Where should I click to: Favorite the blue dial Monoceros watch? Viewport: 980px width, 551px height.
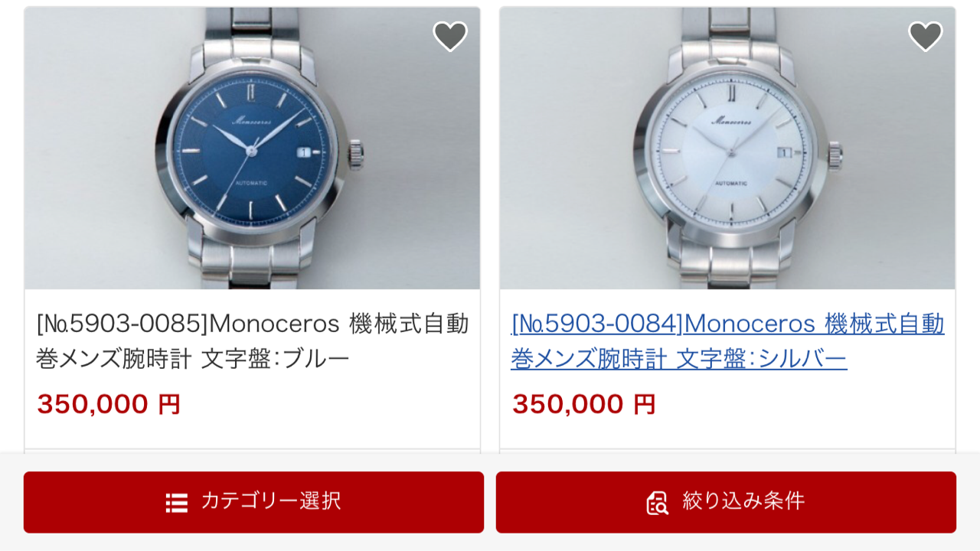point(450,36)
